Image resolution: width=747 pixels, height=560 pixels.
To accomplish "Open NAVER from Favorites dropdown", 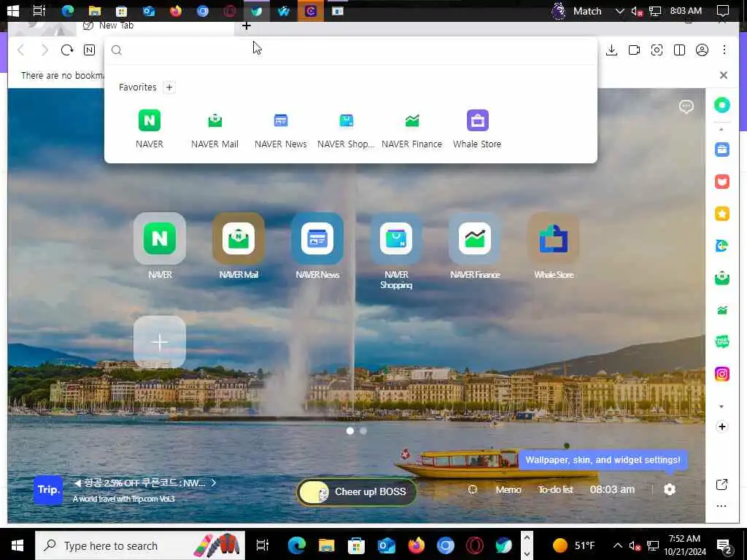I will tap(149, 129).
